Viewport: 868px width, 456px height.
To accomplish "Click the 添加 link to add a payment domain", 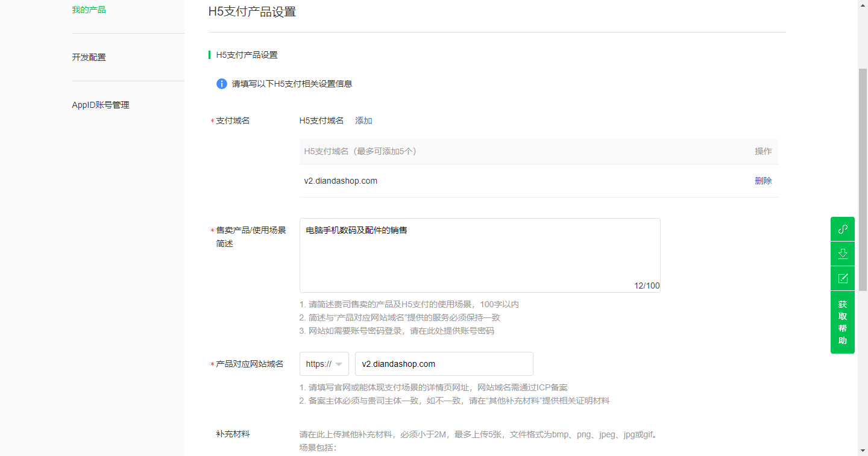I will pos(363,120).
